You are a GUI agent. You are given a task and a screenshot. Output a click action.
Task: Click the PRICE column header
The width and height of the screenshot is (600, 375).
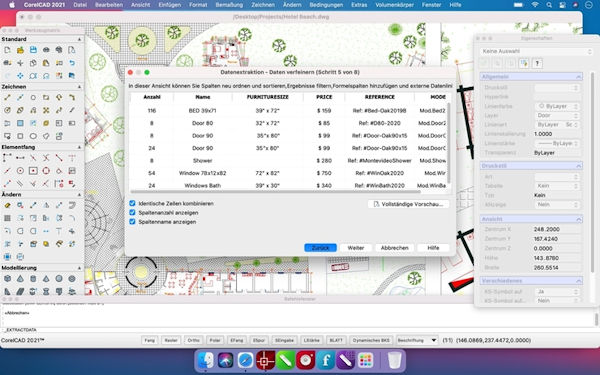click(324, 97)
